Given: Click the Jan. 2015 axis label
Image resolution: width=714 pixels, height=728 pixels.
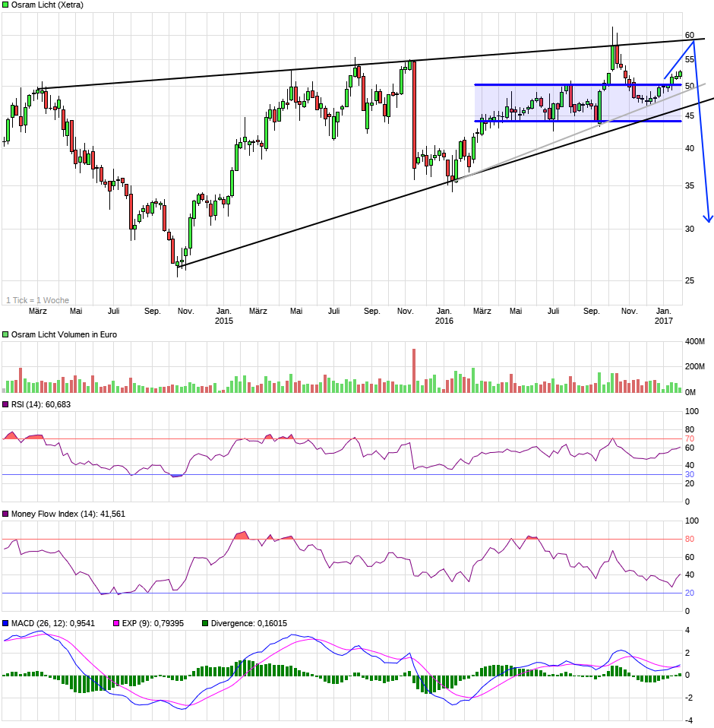Looking at the screenshot, I should coord(224,315).
